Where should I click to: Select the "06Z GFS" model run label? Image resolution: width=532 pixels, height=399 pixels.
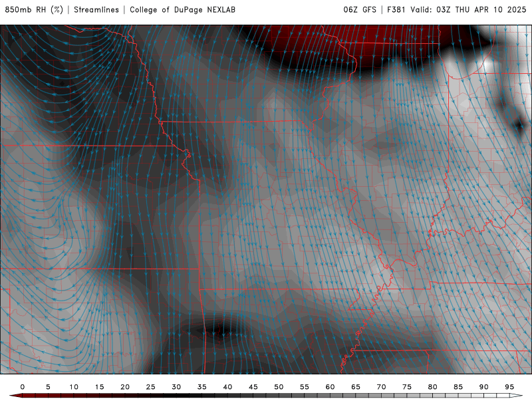pyautogui.click(x=360, y=10)
